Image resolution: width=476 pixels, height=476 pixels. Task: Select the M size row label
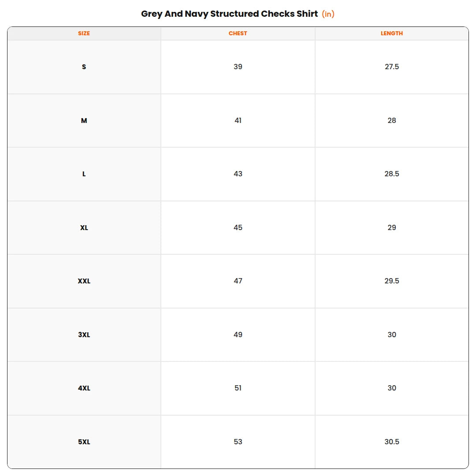tap(84, 120)
